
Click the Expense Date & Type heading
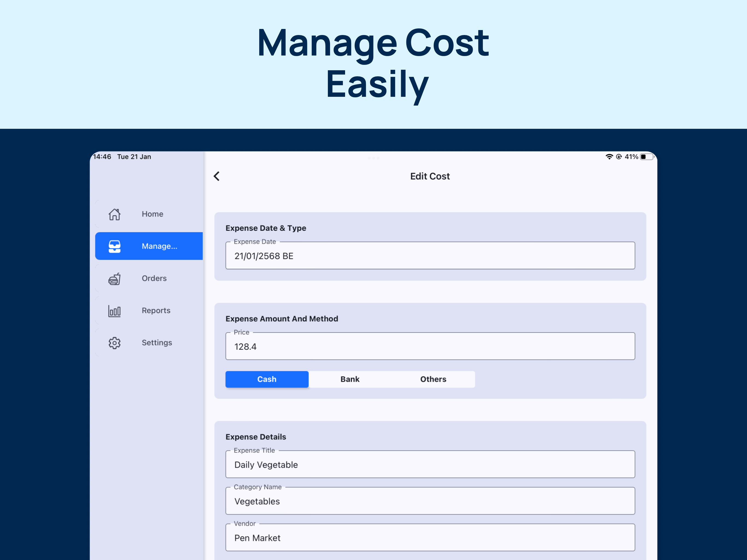click(266, 228)
